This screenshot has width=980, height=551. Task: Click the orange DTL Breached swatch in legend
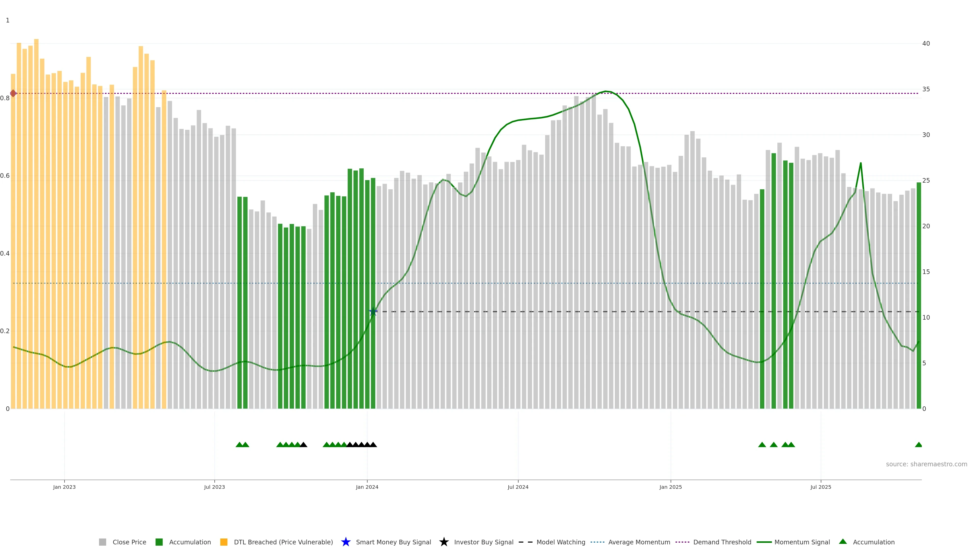pyautogui.click(x=224, y=542)
